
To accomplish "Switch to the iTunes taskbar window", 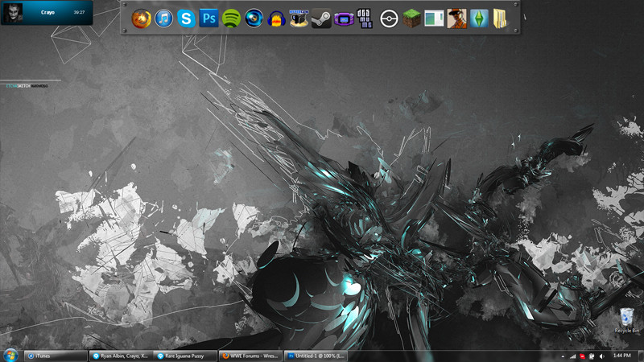I will click(x=55, y=356).
